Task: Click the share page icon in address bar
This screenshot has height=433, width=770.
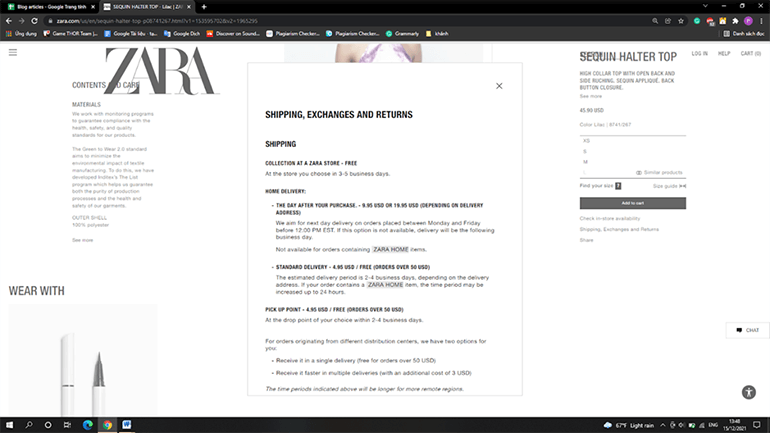Action: [668, 21]
